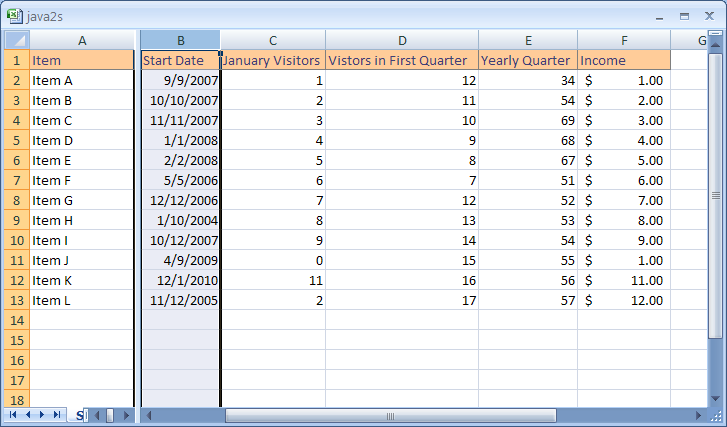Select the 'Start Date' header cell
Screen dimensions: 727x427
(180, 60)
